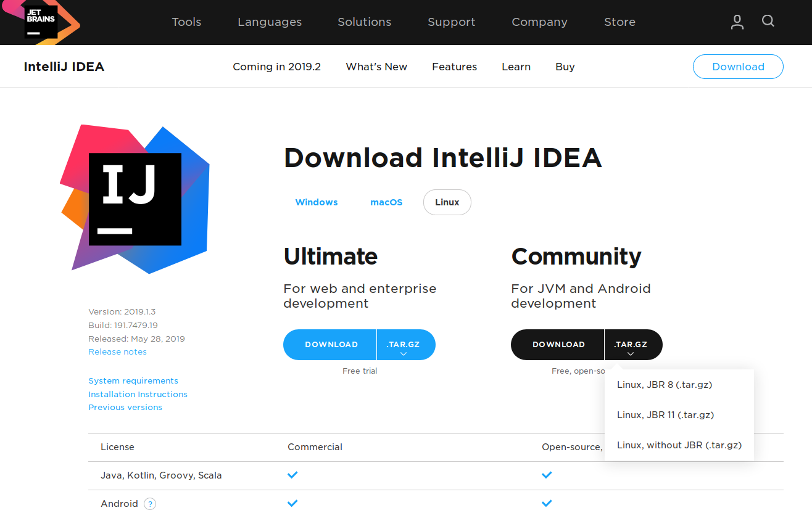The height and width of the screenshot is (518, 812).
Task: Open the Learn page
Action: [x=516, y=67]
